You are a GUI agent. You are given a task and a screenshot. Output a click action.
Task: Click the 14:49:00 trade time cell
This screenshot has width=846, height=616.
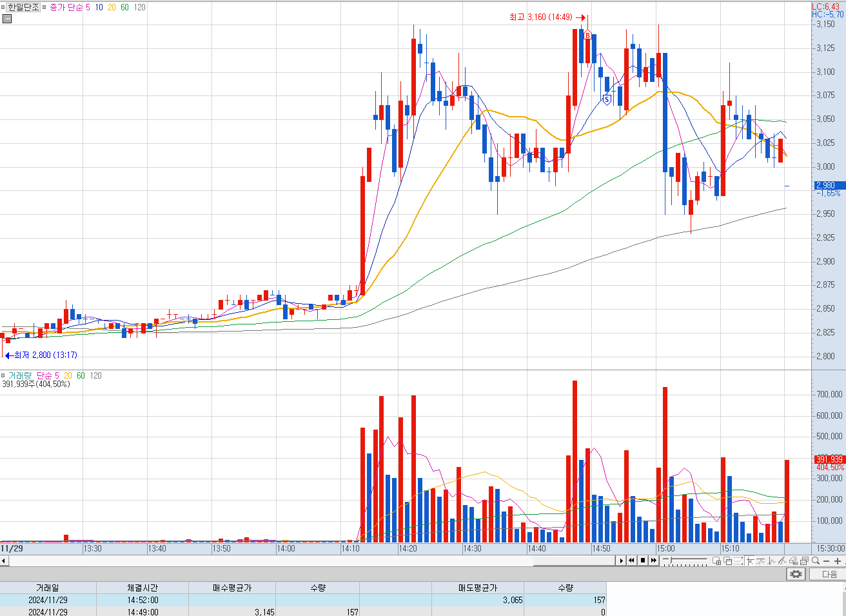pyautogui.click(x=143, y=612)
